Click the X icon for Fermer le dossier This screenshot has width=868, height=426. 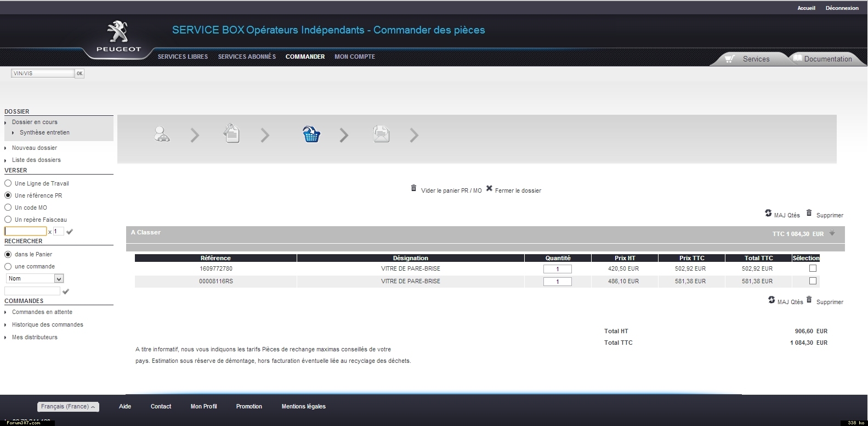[x=489, y=188]
